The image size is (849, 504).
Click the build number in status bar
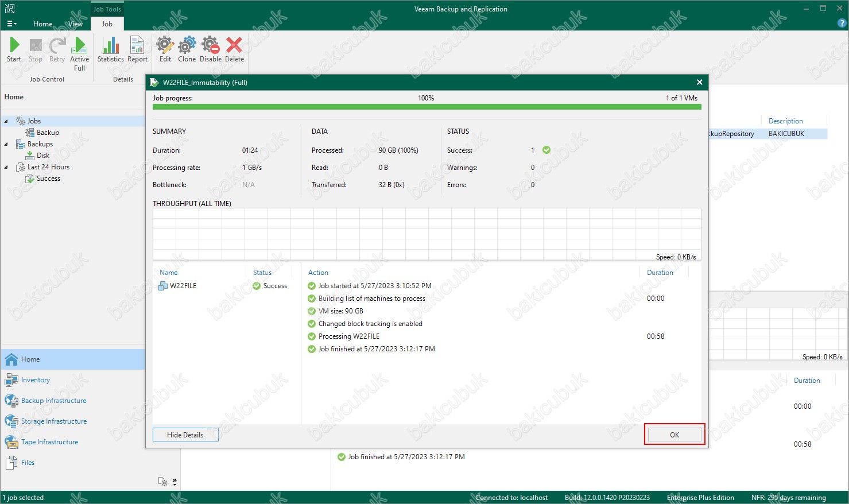tap(607, 498)
